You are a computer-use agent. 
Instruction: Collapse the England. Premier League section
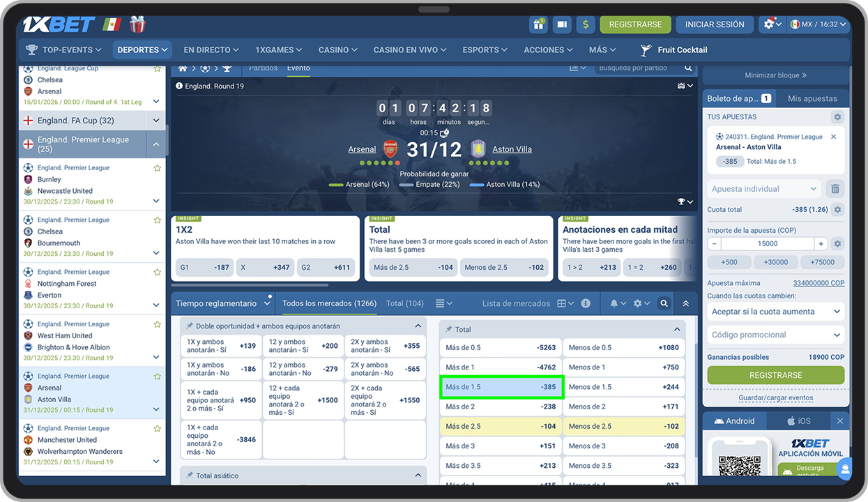(x=156, y=144)
